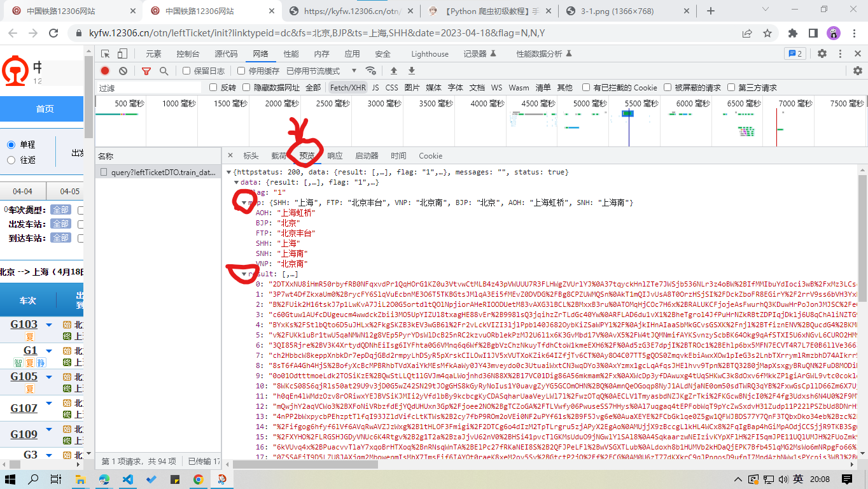Image resolution: width=868 pixels, height=489 pixels.
Task: Tick the 有已拦截的 Cookie checkbox
Action: click(585, 87)
